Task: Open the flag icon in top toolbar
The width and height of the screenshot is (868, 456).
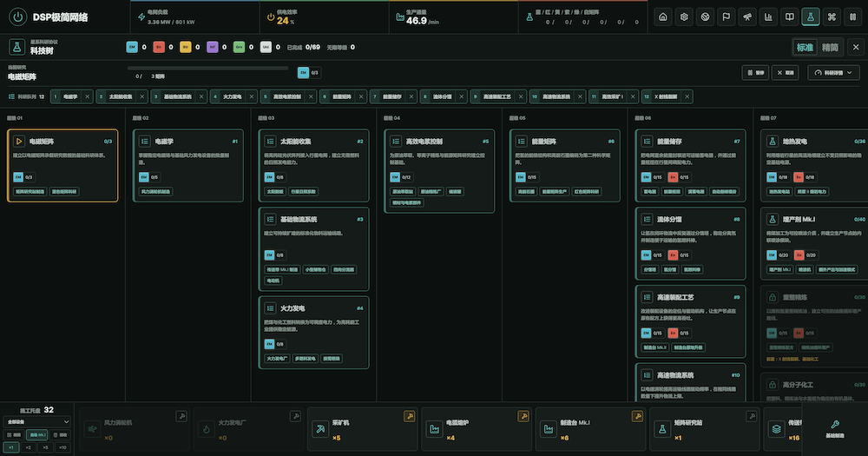Action: [x=726, y=17]
